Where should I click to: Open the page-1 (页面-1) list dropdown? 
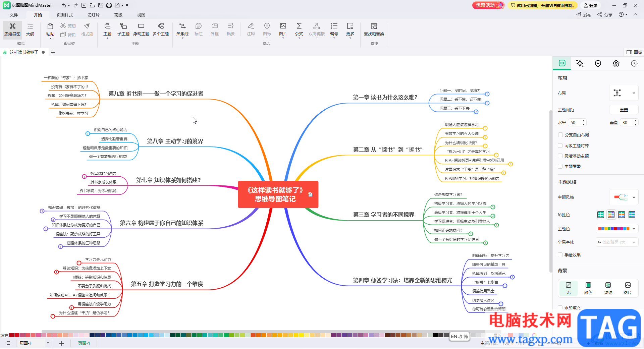tap(48, 343)
